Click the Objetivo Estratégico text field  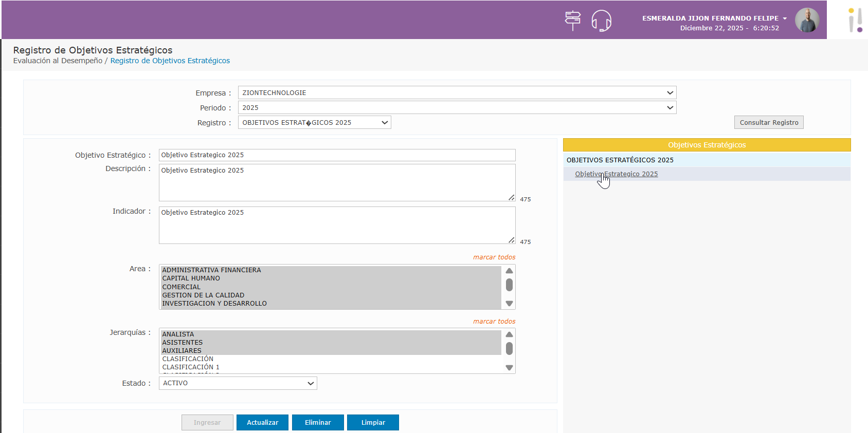tap(337, 155)
